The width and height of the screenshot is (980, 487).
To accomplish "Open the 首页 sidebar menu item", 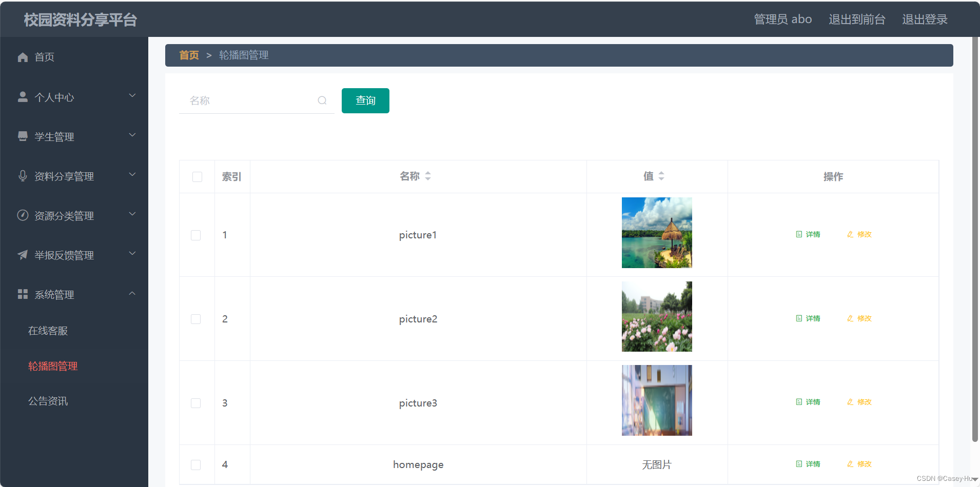I will tap(74, 57).
